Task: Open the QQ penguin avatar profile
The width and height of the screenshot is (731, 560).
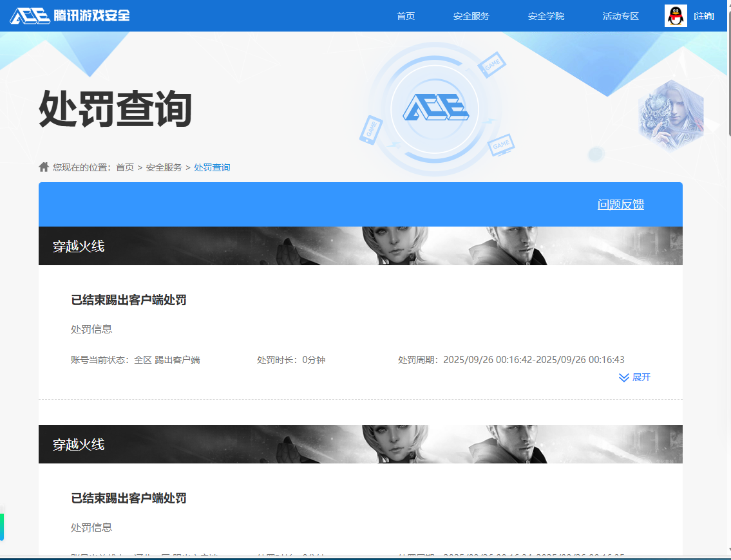Action: pyautogui.click(x=676, y=16)
